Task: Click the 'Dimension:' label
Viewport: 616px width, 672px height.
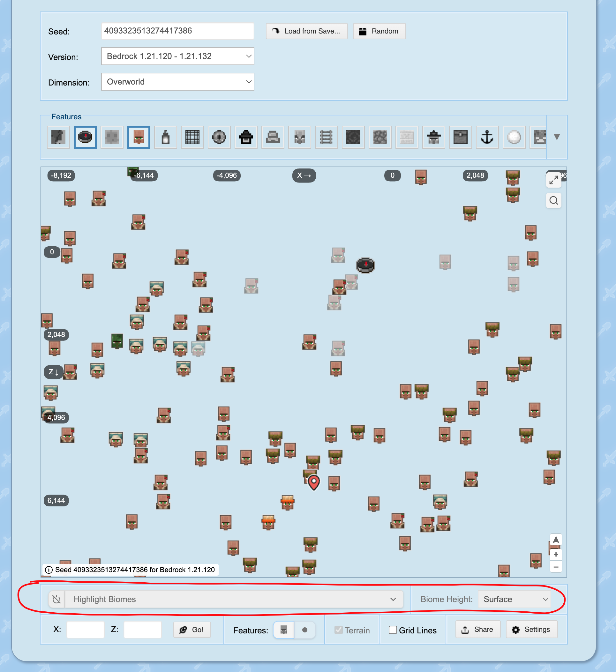Action: pyautogui.click(x=69, y=83)
